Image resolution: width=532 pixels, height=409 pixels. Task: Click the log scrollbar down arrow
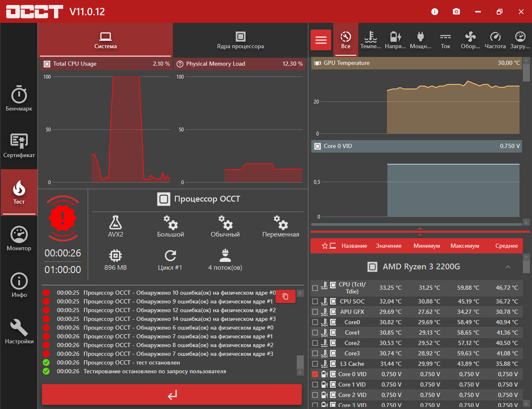[x=300, y=372]
